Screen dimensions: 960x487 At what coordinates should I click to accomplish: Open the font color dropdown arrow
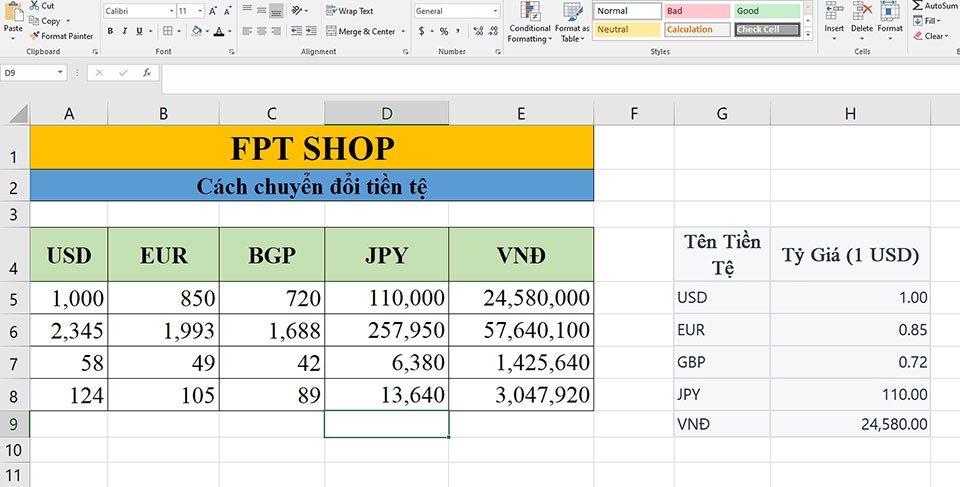click(230, 31)
